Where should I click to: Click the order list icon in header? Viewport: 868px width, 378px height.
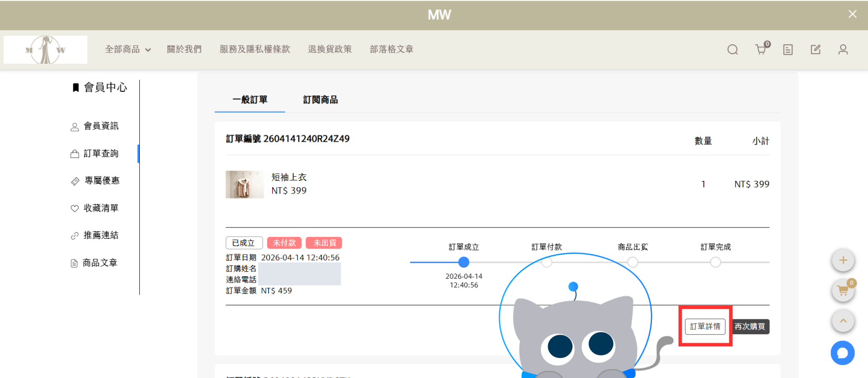788,49
